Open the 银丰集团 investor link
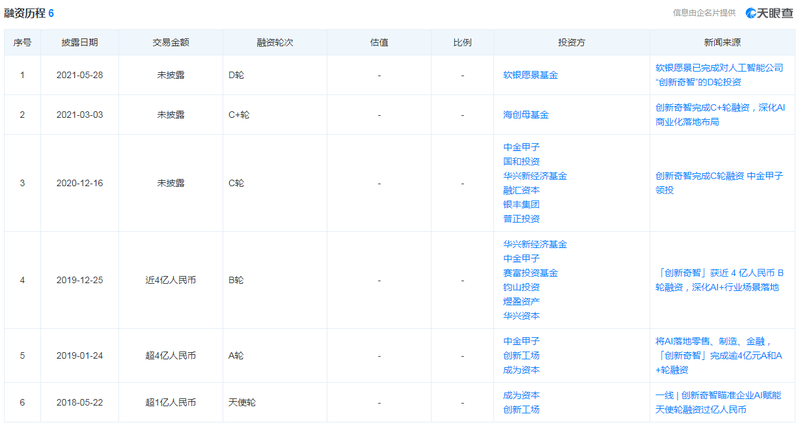 [521, 205]
